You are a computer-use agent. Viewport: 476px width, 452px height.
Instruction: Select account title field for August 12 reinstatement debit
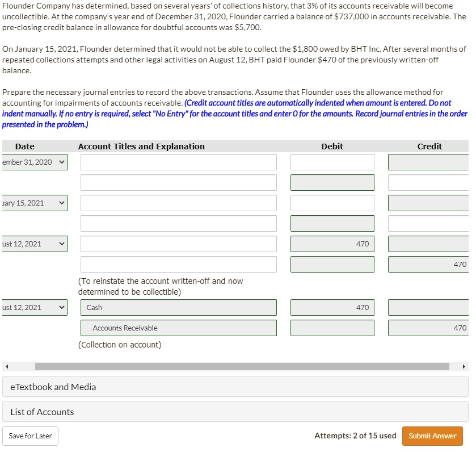click(x=179, y=244)
